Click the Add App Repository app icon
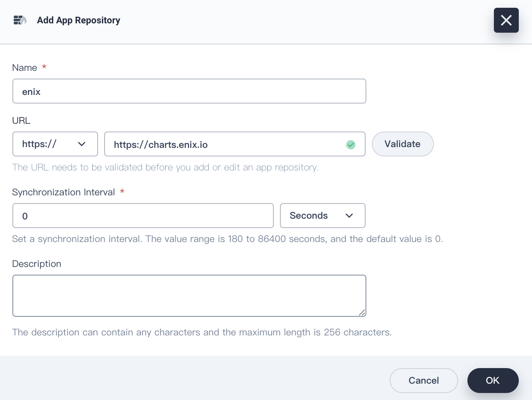Image resolution: width=532 pixels, height=400 pixels. (x=20, y=20)
